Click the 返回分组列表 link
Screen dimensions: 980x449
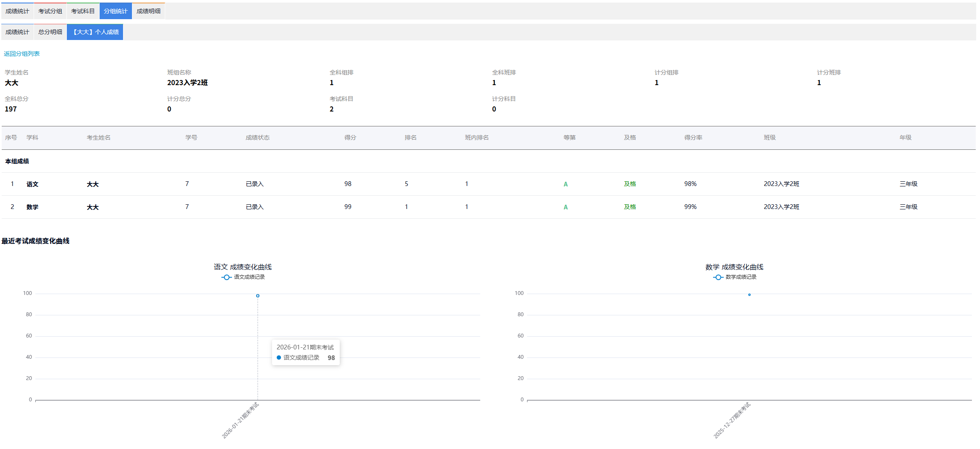[x=22, y=54]
